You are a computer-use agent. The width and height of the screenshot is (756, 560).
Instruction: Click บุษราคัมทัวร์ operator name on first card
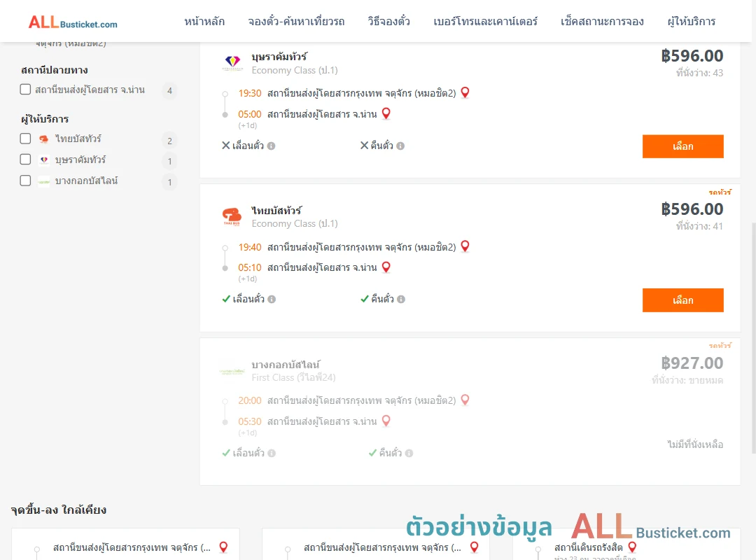pyautogui.click(x=279, y=57)
